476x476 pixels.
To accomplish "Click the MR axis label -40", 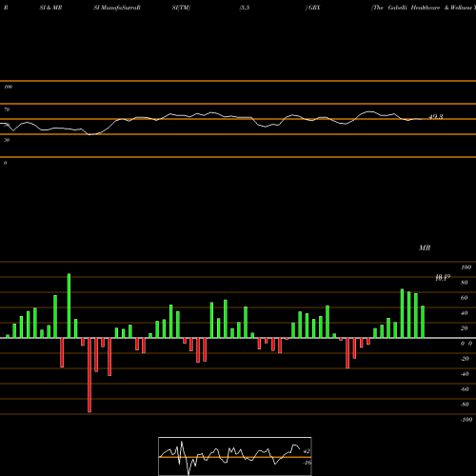I will pos(465,374).
